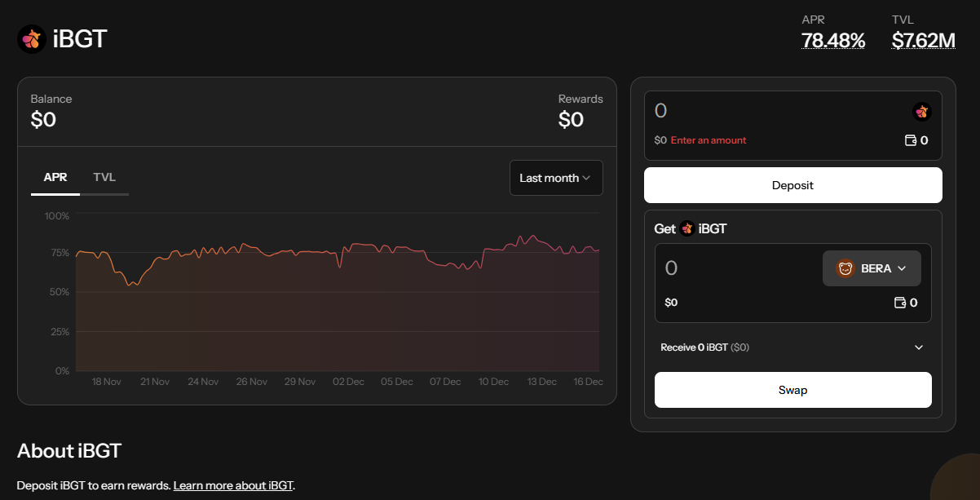The image size is (980, 500).
Task: Click the $7.62M TVL value in header
Action: pos(923,40)
